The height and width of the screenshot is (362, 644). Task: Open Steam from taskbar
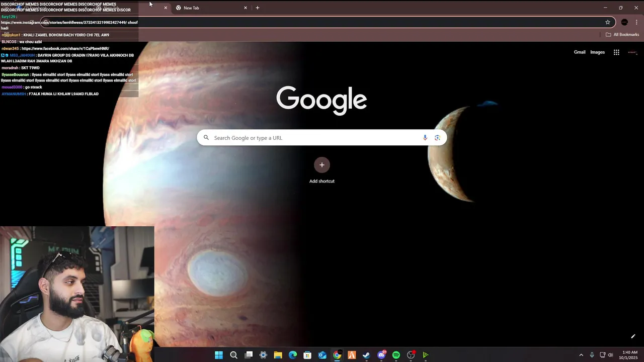click(366, 355)
